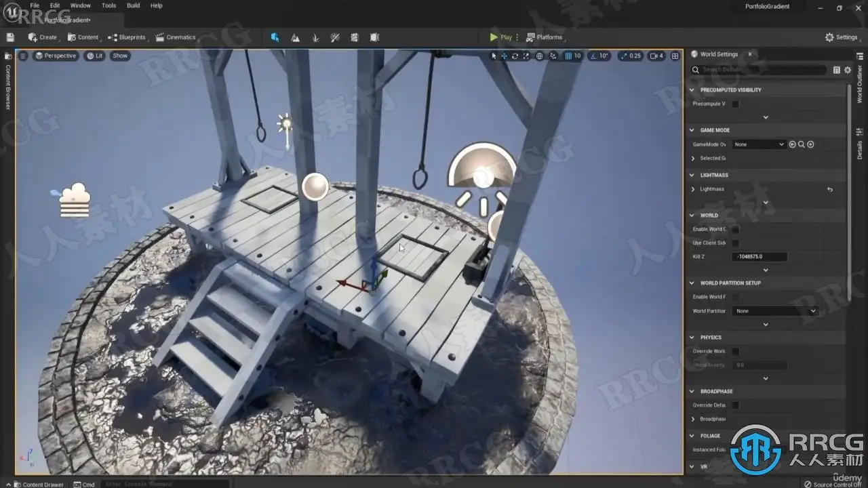Open the World Outliner side tab
Screen dimensions: 868x488
(x=859, y=84)
